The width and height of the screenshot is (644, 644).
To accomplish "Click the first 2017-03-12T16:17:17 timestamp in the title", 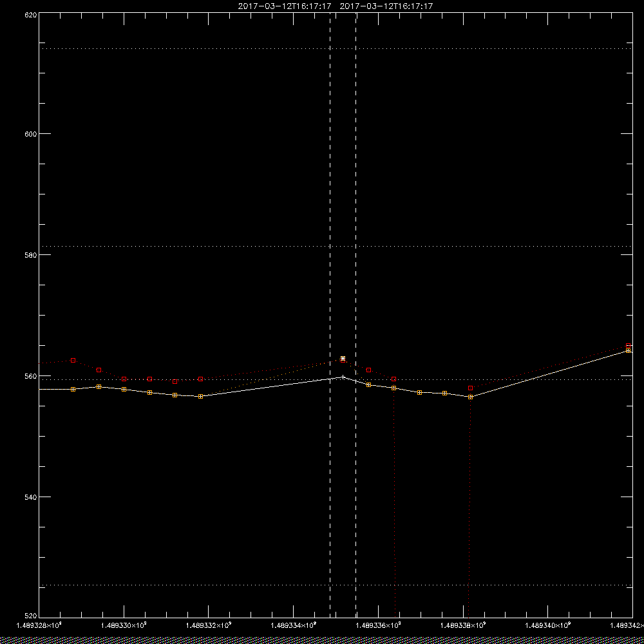I will coord(284,6).
